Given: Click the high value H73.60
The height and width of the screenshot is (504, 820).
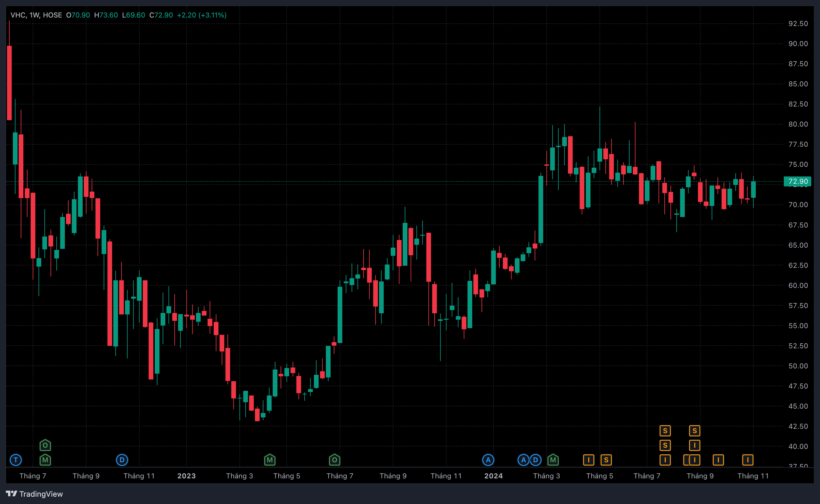Looking at the screenshot, I should point(106,15).
